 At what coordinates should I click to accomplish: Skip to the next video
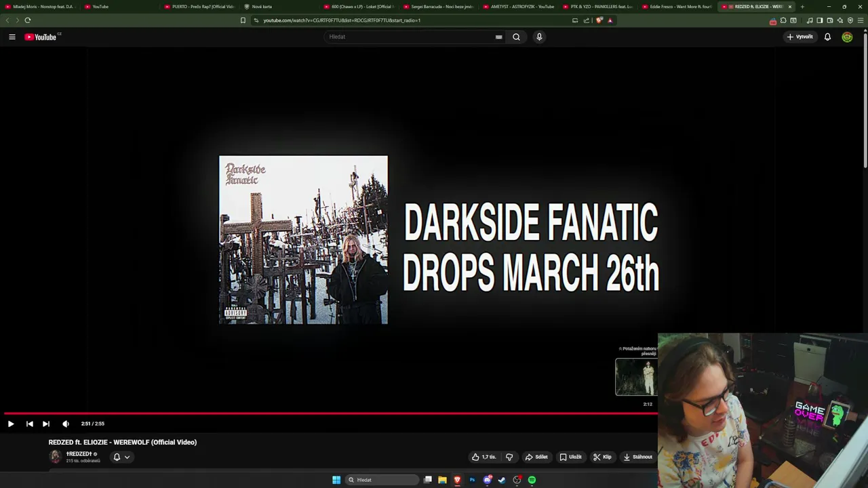pyautogui.click(x=45, y=424)
